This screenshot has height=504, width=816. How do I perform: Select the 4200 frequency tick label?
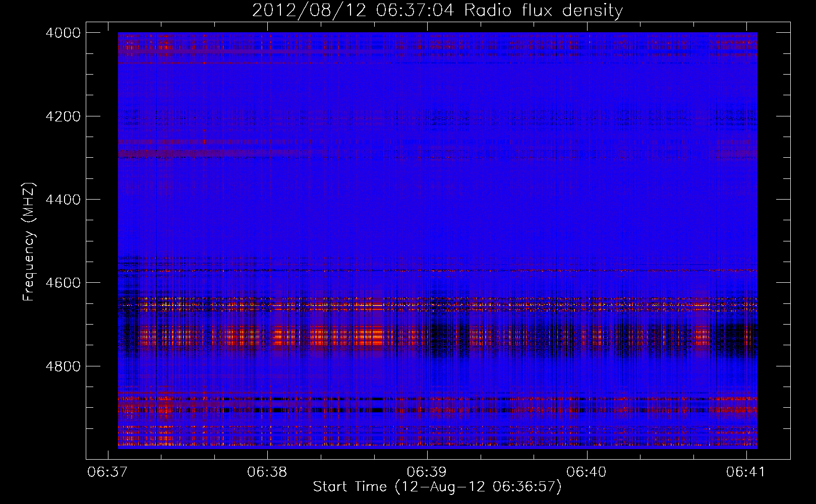[x=63, y=116]
